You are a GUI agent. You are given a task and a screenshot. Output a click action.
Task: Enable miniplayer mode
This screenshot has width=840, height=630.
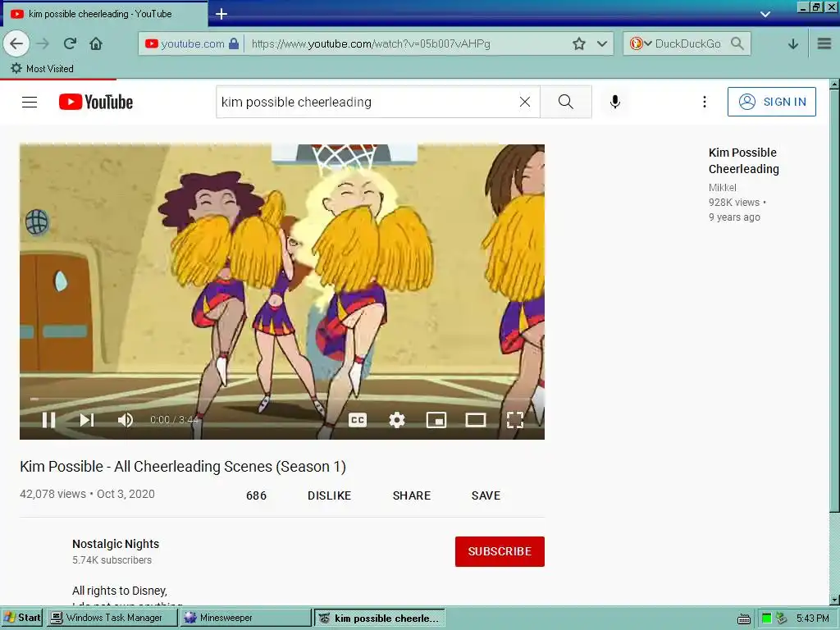436,420
